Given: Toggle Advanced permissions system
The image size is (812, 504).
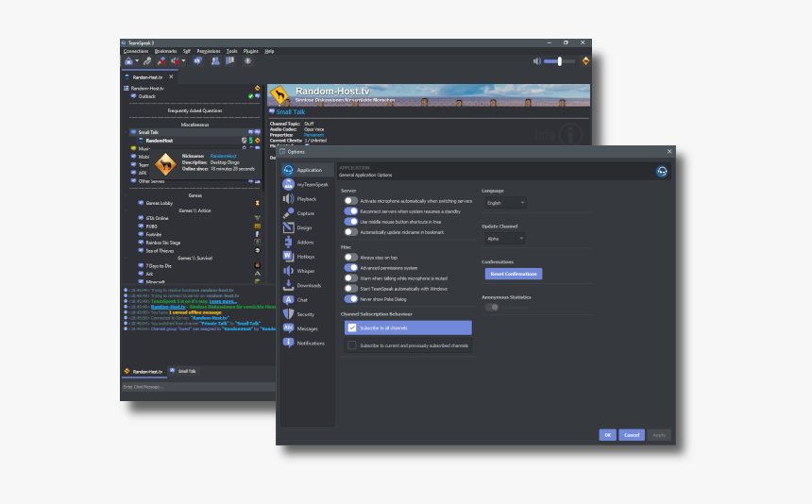Looking at the screenshot, I should [351, 267].
